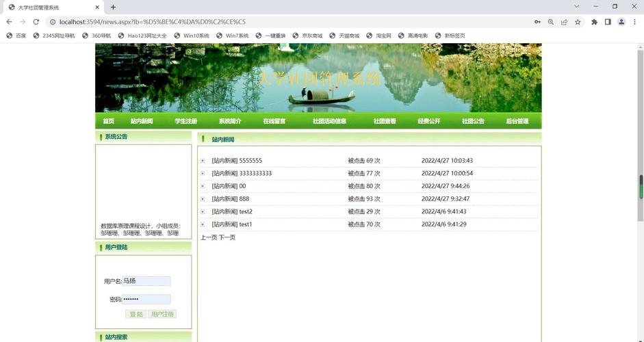This screenshot has height=342, width=644.
Task: Open 2345网址导航 bookmark
Action: pyautogui.click(x=54, y=36)
